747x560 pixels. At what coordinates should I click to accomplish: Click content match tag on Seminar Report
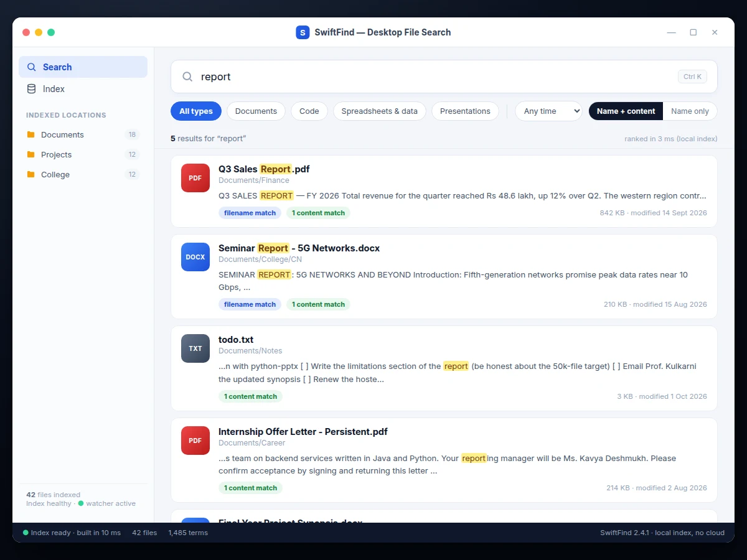tap(318, 304)
